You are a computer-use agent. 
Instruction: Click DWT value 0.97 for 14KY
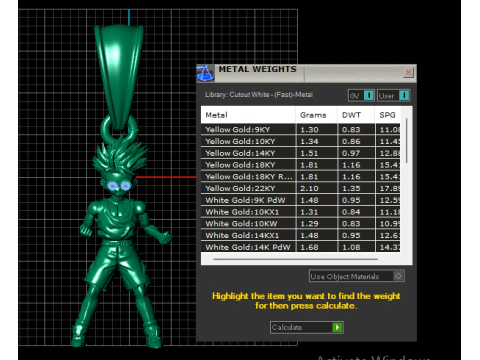point(351,153)
